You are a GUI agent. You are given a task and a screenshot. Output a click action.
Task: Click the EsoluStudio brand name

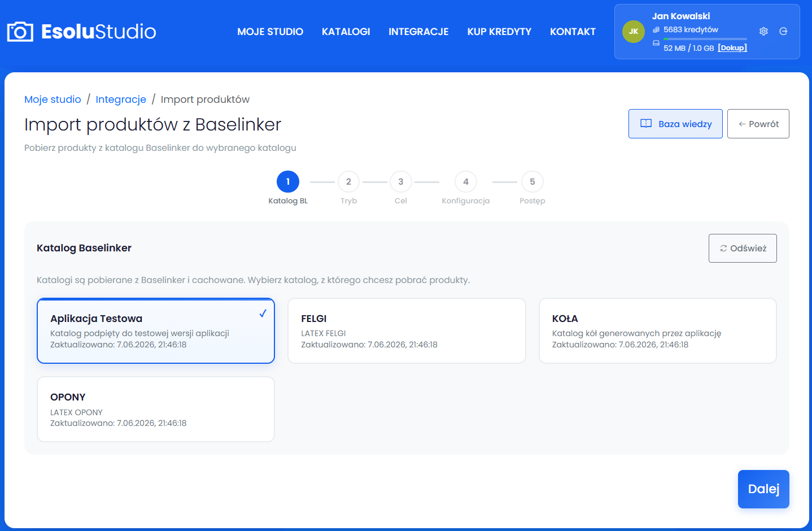pos(99,32)
